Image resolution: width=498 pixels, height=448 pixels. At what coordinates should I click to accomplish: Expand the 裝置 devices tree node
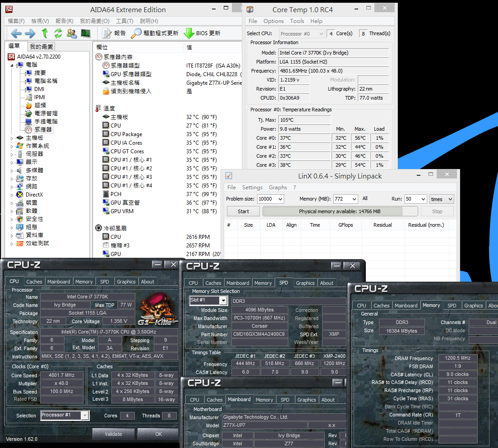coord(12,203)
